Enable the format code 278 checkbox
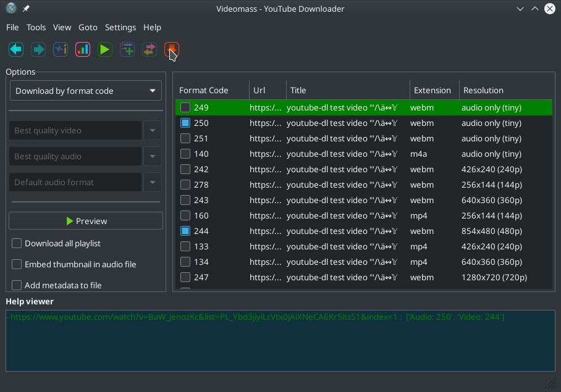The image size is (561, 392). point(185,185)
